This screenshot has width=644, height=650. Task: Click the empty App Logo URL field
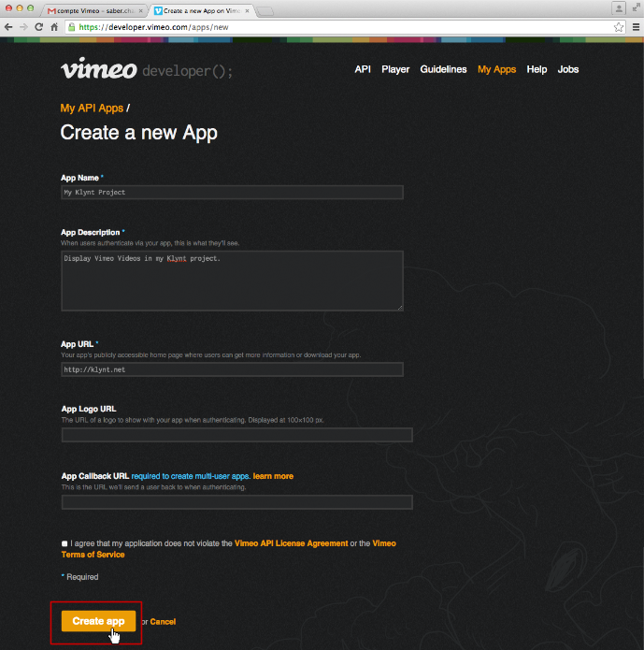coord(237,435)
